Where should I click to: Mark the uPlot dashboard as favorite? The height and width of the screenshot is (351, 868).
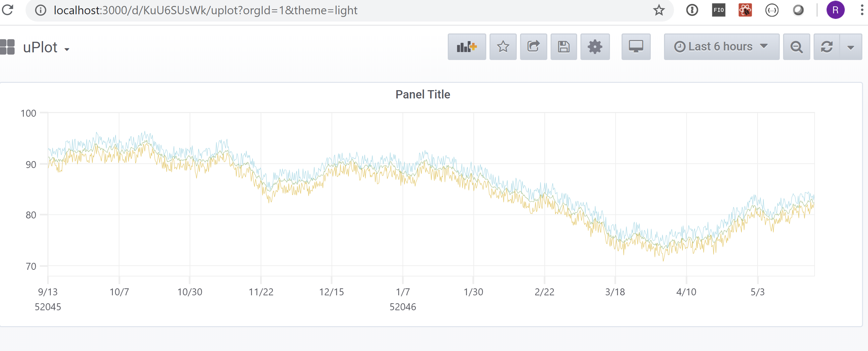coord(503,46)
